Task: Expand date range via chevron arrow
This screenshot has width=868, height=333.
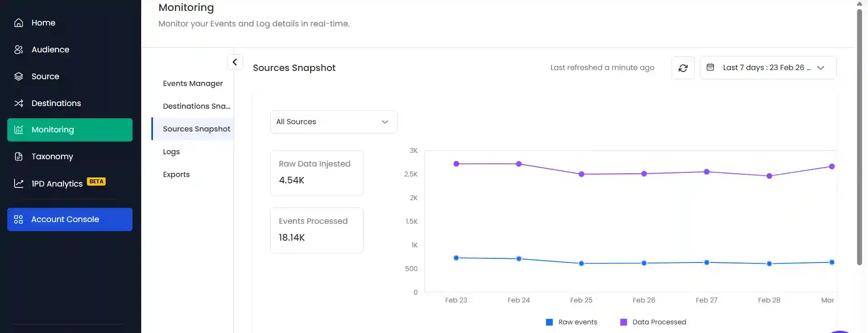Action: click(821, 68)
